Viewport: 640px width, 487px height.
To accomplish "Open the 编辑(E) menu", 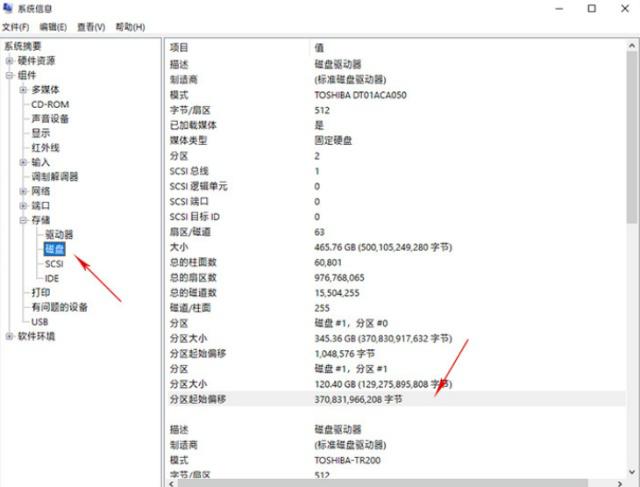I will (53, 27).
